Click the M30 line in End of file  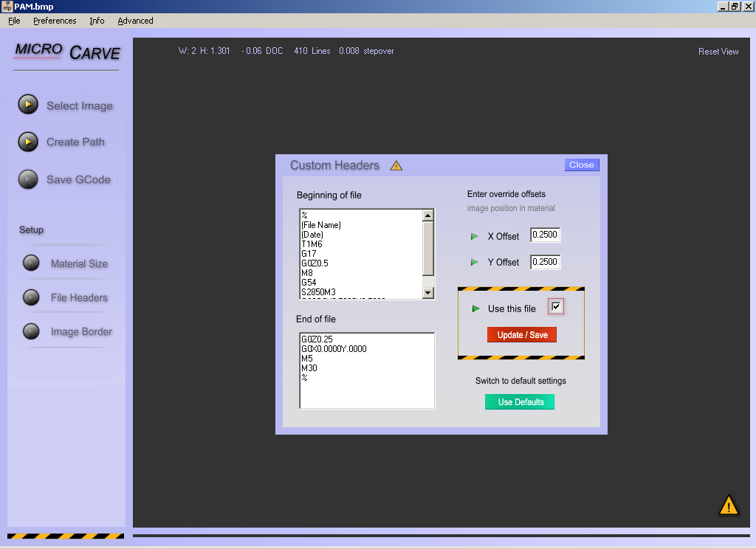coord(309,368)
